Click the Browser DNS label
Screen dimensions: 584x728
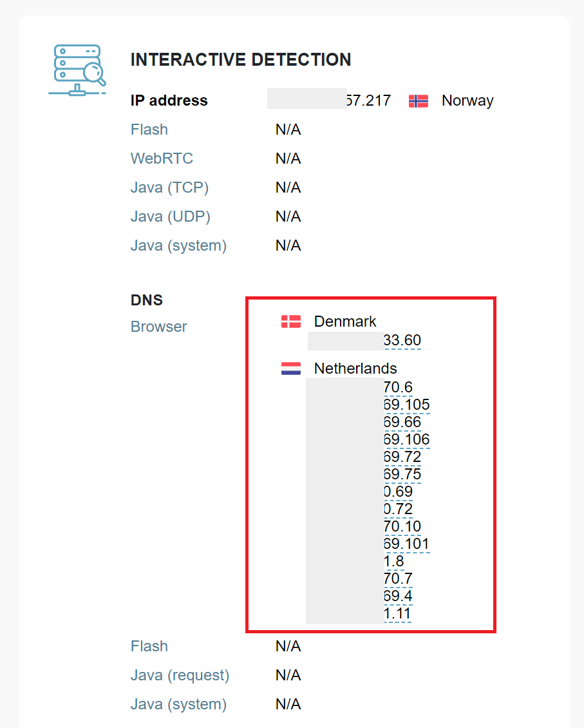158,327
